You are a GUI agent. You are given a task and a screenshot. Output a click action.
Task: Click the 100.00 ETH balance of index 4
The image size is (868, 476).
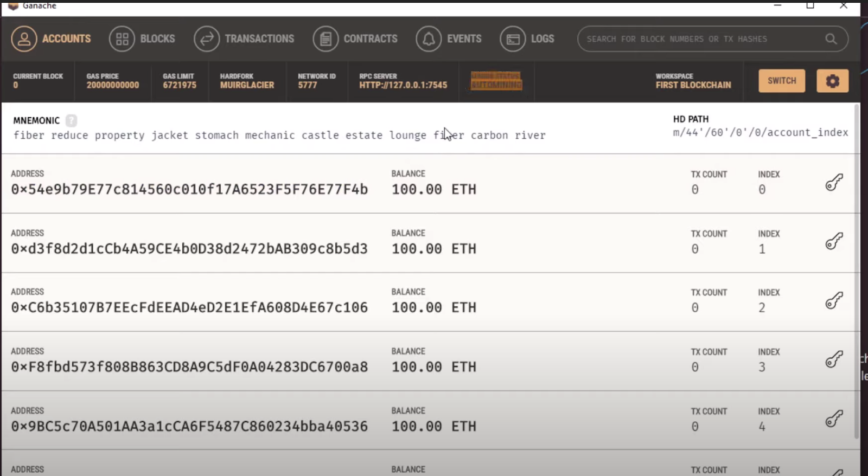(434, 427)
